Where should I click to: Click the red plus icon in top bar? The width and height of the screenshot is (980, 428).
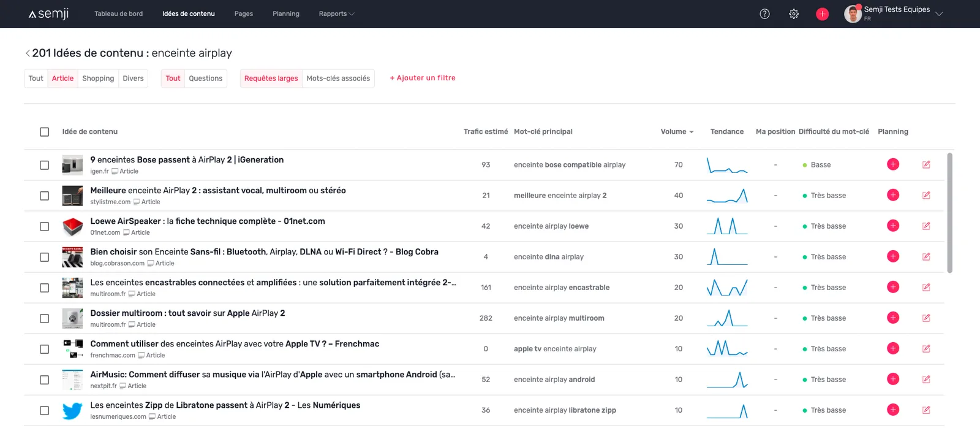(822, 14)
